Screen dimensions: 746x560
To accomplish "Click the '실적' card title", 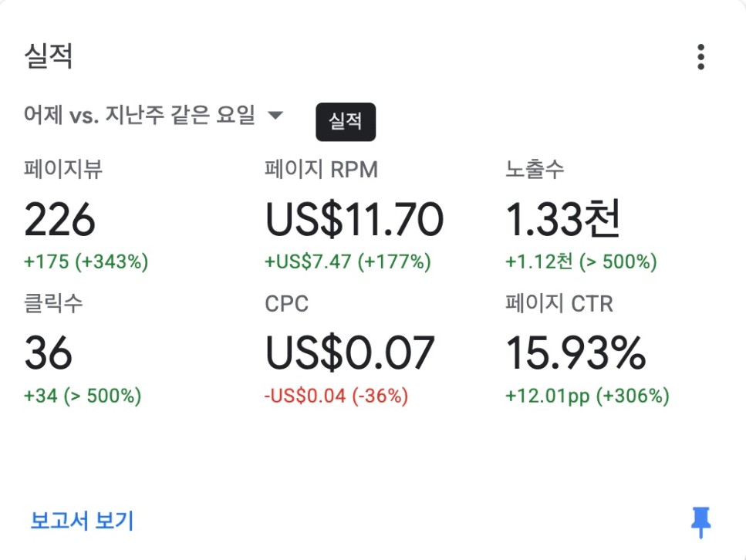I will coord(49,56).
